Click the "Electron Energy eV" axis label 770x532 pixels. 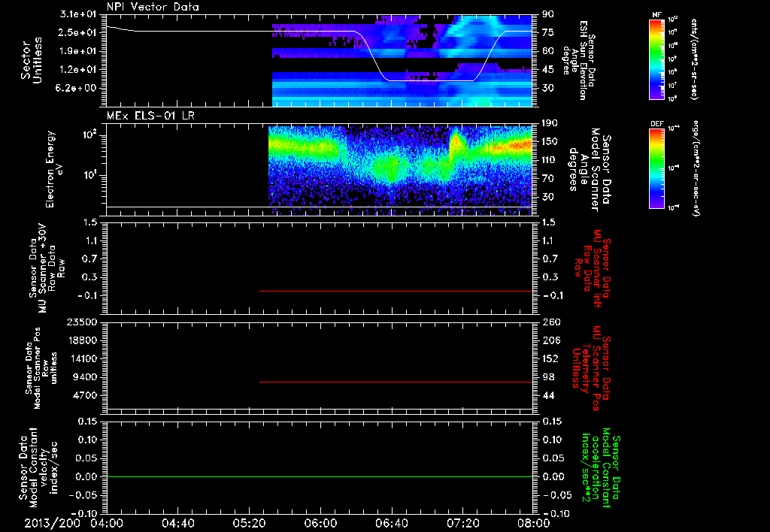pos(56,169)
